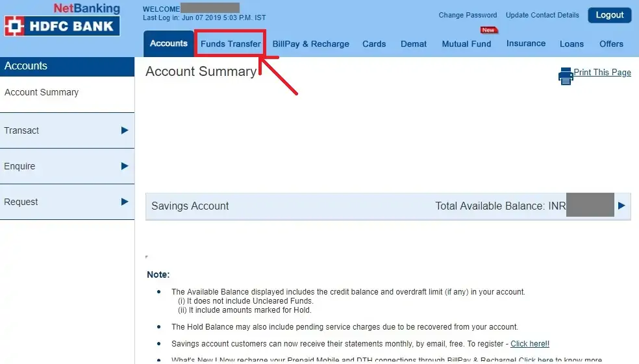Open the Demat tab
This screenshot has width=639, height=364.
click(x=414, y=44)
